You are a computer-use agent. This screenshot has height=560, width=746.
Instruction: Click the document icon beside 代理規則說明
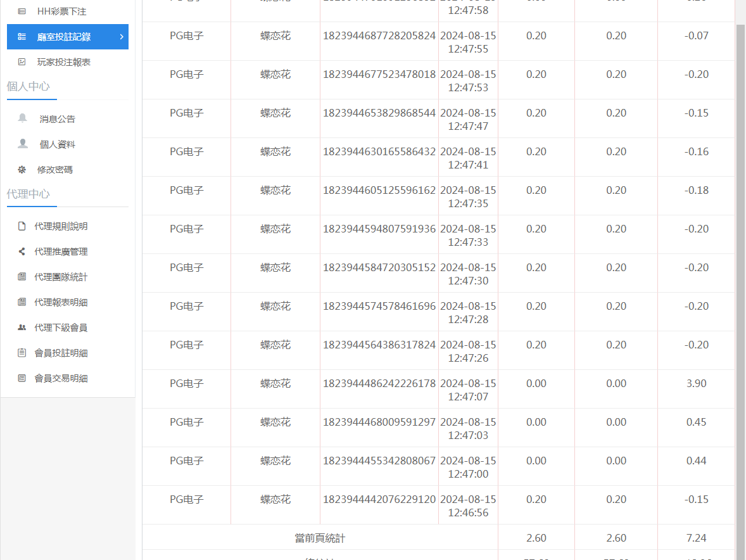(22, 226)
